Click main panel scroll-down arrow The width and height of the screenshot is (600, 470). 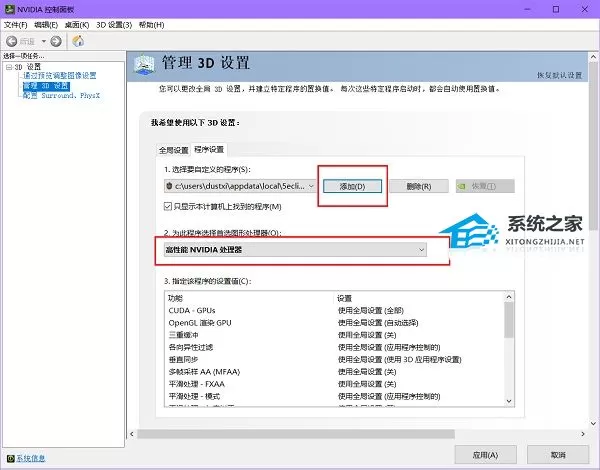point(593,424)
